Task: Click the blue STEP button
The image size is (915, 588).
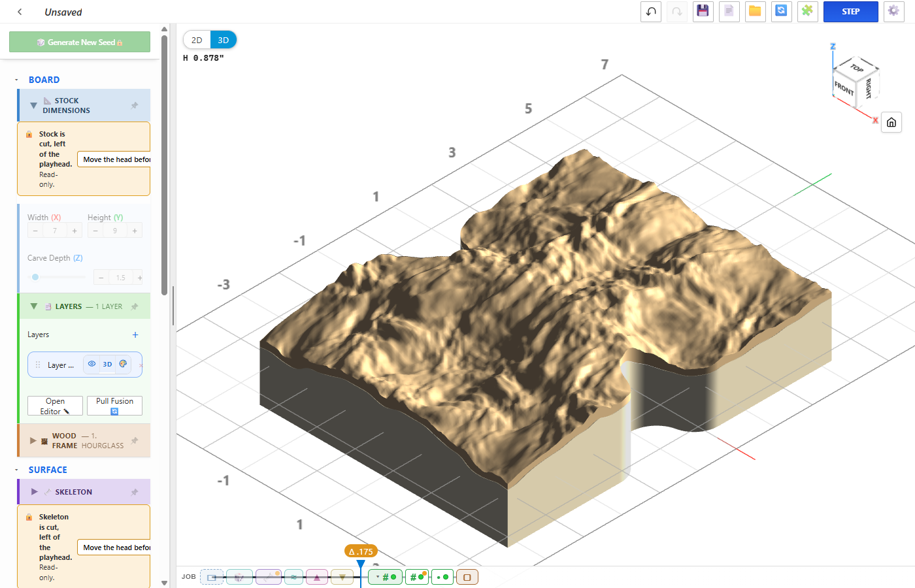Action: tap(850, 12)
